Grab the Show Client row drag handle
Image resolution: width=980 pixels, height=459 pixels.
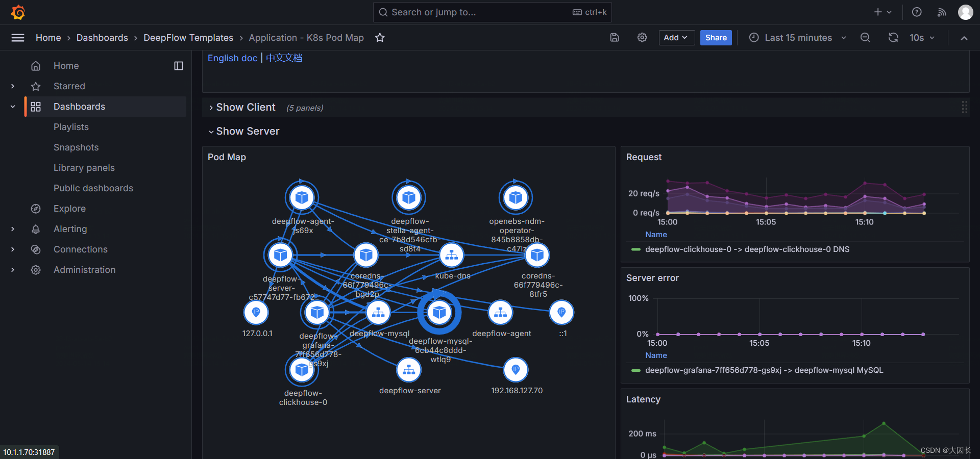[x=964, y=107]
